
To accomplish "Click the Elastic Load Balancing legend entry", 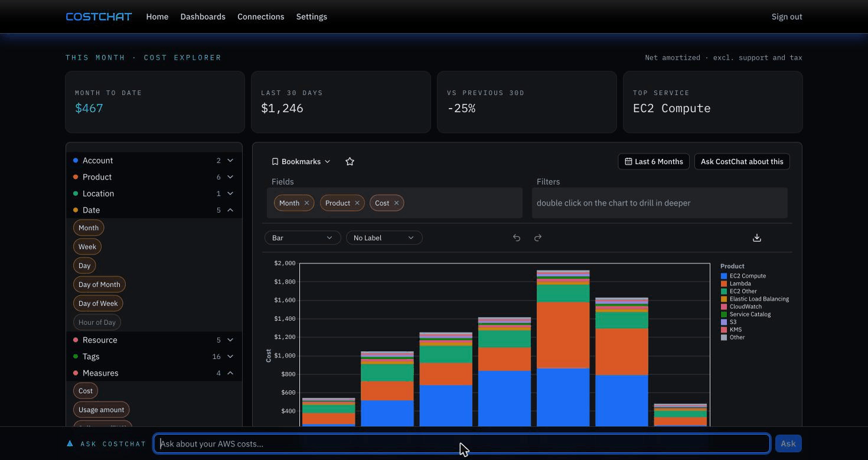I will [x=755, y=299].
